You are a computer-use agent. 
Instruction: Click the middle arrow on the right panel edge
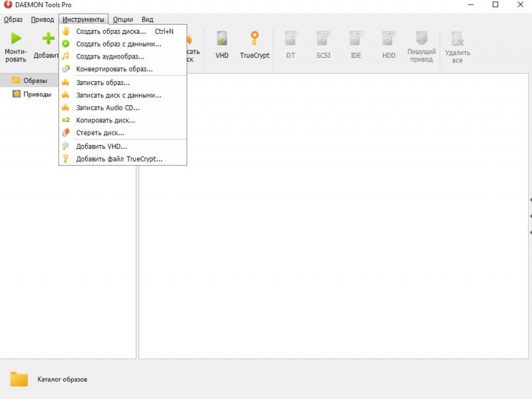tap(530, 216)
